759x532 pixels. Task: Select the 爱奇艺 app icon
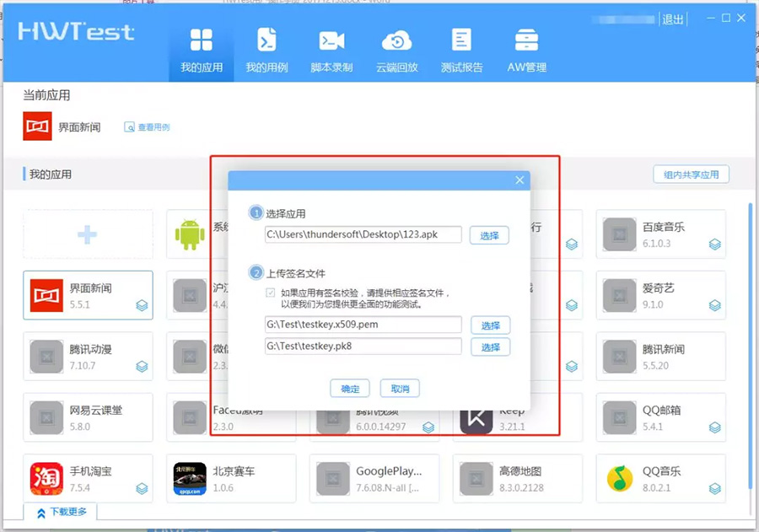coord(620,295)
